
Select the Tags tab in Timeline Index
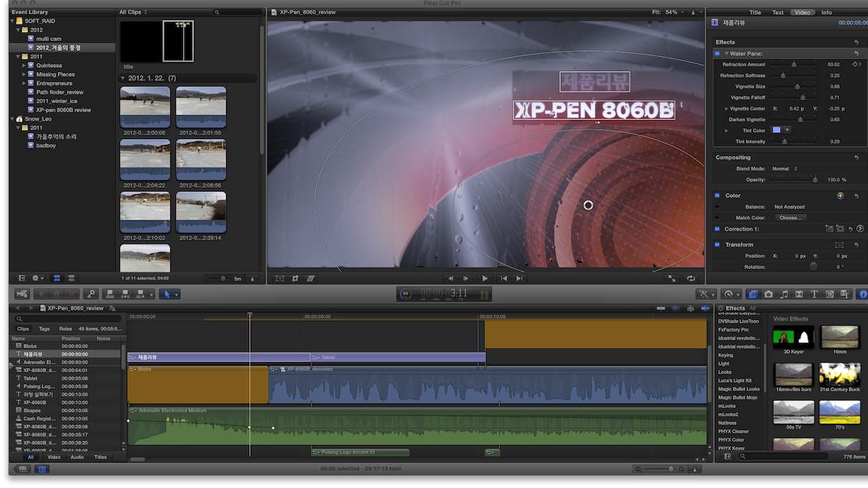point(44,328)
